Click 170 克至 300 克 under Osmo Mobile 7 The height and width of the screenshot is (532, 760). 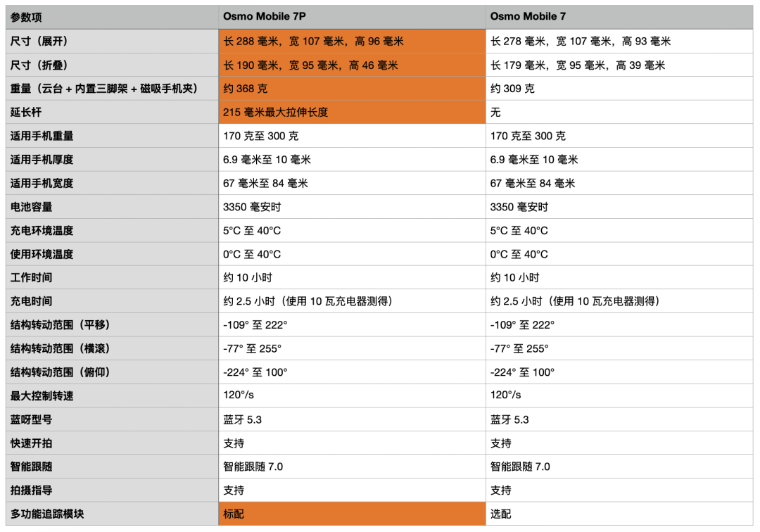click(x=619, y=136)
